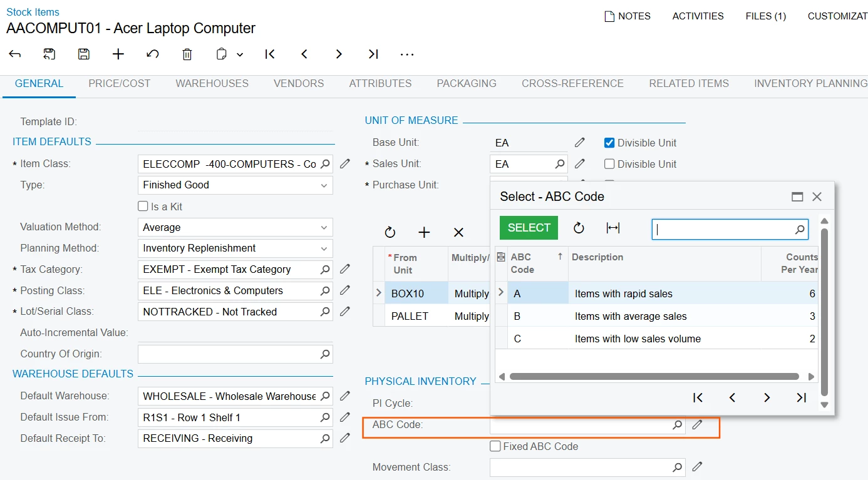Edit the Tax Category record
The image size is (868, 480).
pyautogui.click(x=345, y=269)
